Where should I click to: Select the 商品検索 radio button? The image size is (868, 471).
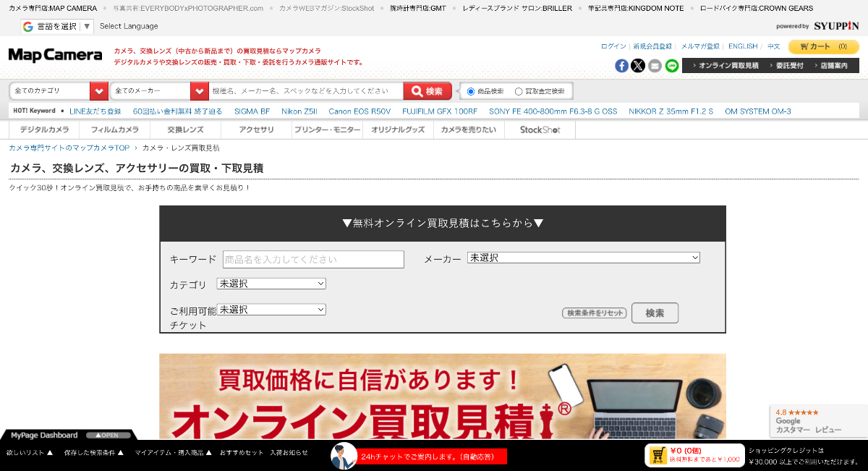471,92
